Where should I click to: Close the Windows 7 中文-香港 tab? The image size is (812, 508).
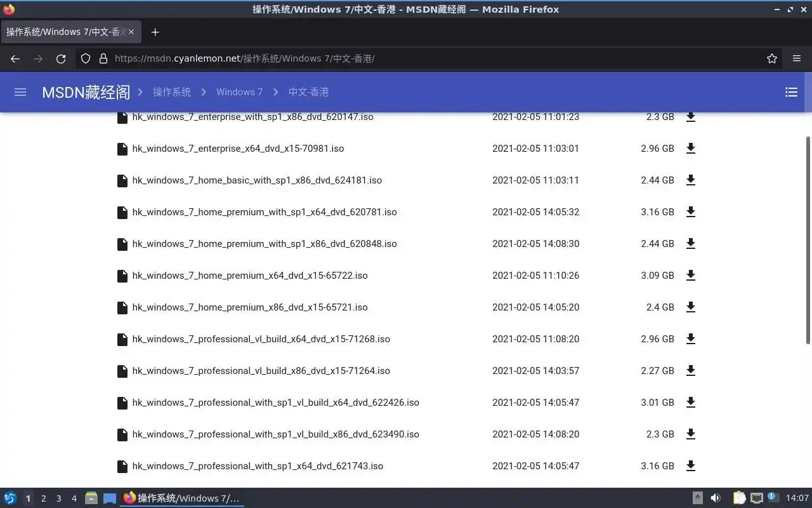click(131, 32)
